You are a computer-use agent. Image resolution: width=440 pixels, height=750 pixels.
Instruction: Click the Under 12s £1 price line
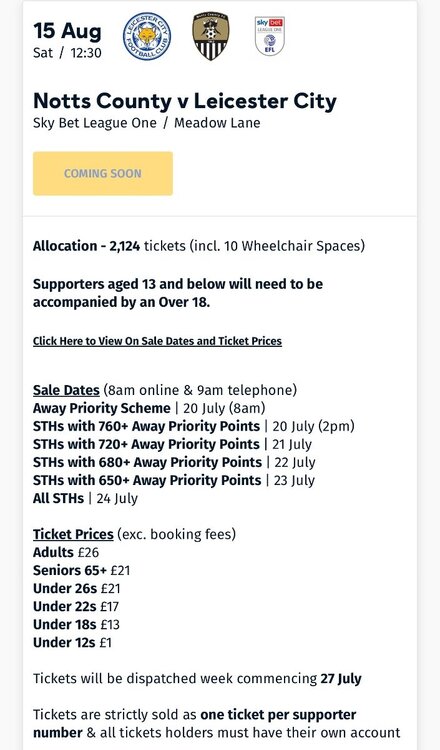pos(72,642)
